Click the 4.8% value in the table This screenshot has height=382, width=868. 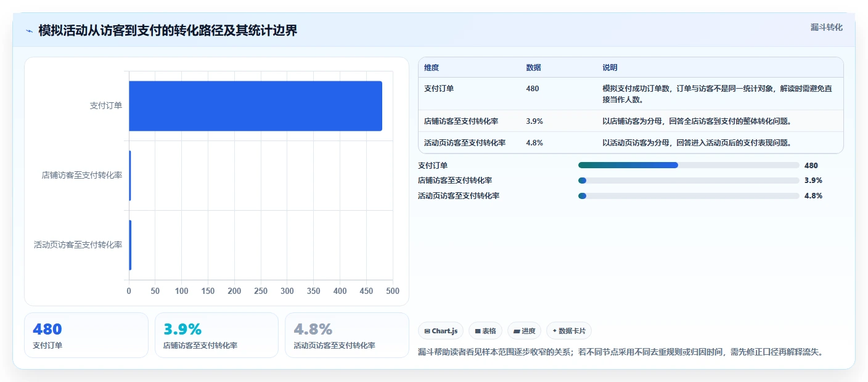(x=534, y=143)
